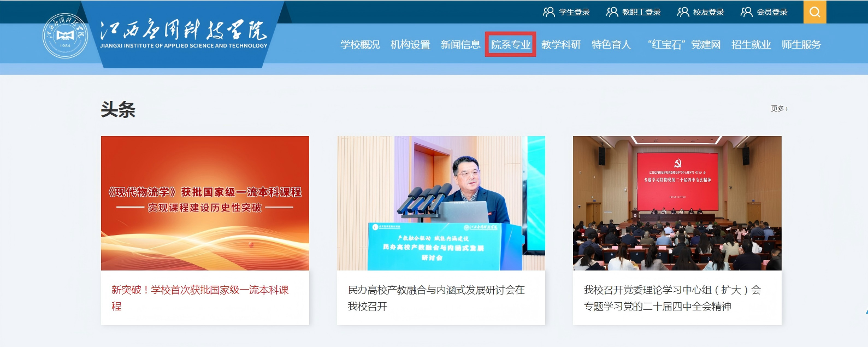The width and height of the screenshot is (868, 347).
Task: Select 师生服务 in the navigation bar
Action: click(x=801, y=45)
